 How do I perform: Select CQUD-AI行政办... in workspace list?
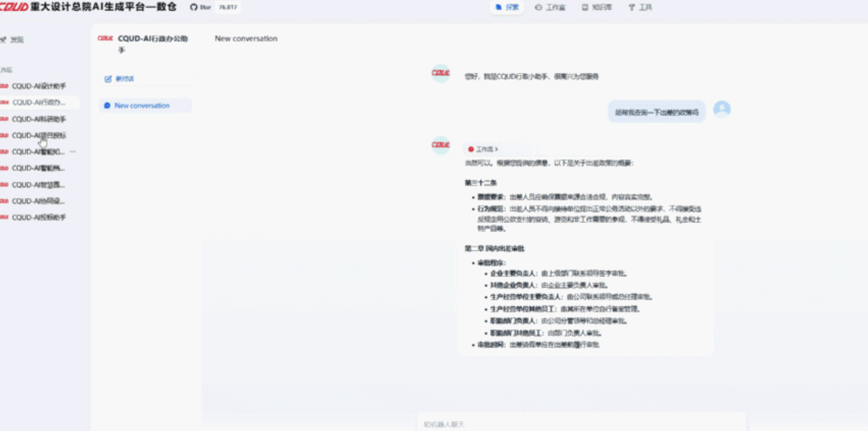tap(39, 102)
